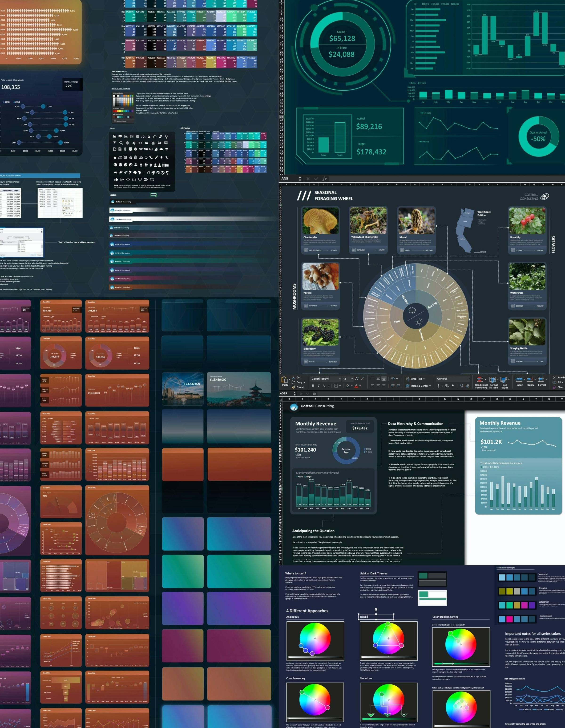The height and width of the screenshot is (728, 565).
Task: Click the light blue Sequential swatch
Action: (x=502, y=577)
